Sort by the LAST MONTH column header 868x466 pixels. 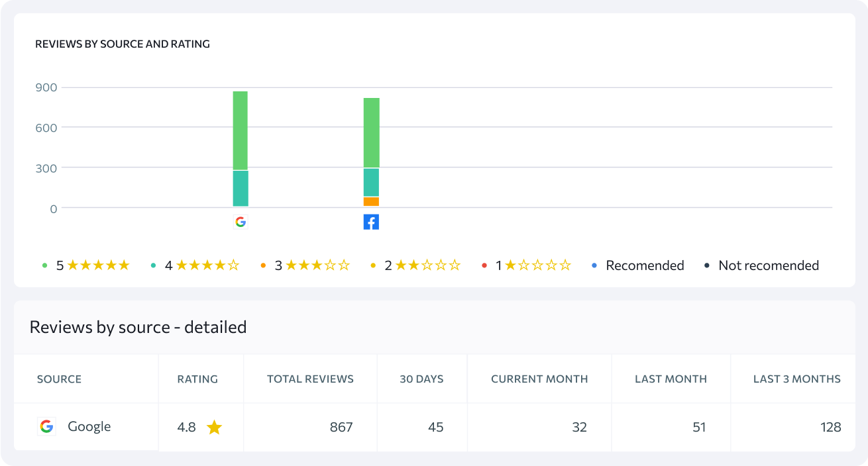pyautogui.click(x=671, y=379)
